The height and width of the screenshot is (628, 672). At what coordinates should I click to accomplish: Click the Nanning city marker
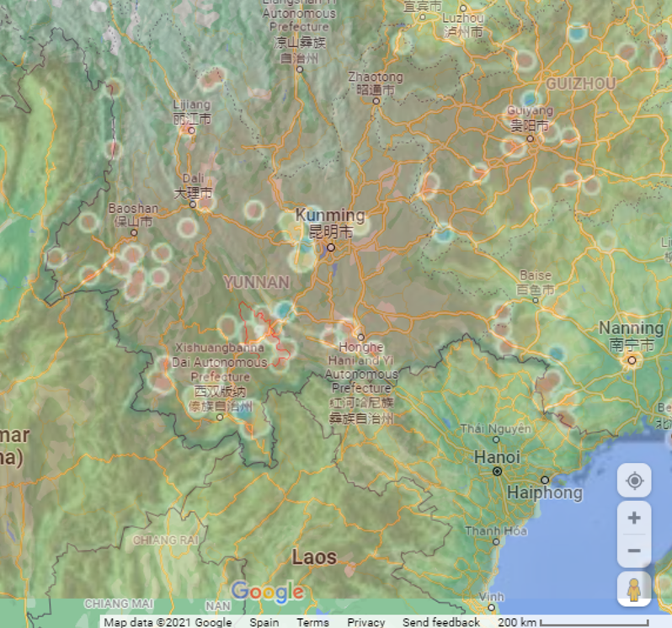pyautogui.click(x=632, y=360)
